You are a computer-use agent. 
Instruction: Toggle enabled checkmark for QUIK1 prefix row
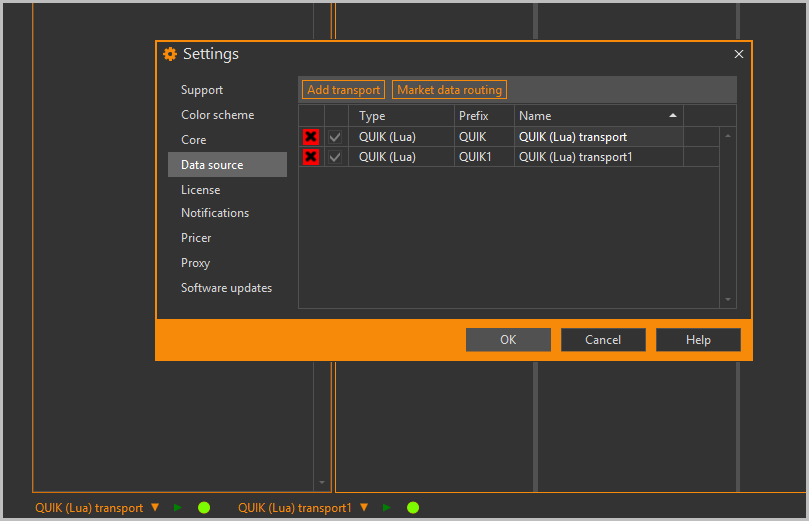(x=336, y=157)
